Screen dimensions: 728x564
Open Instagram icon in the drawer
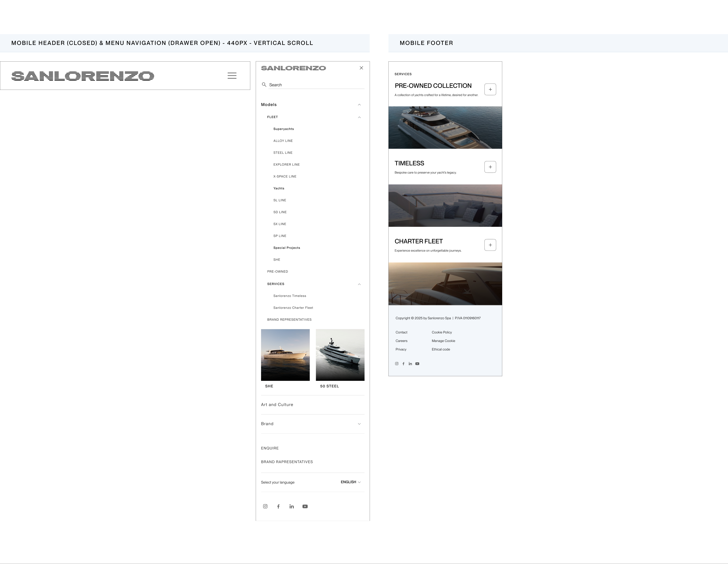pos(265,506)
